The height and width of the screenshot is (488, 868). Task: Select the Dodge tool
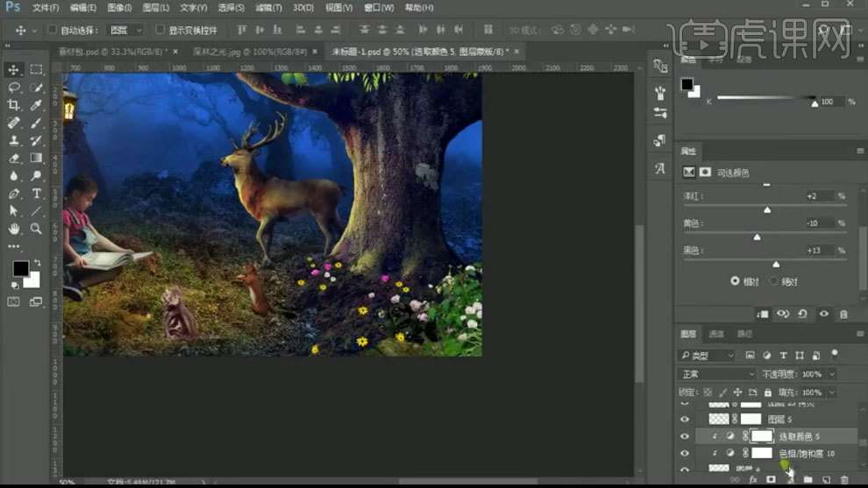[x=37, y=176]
